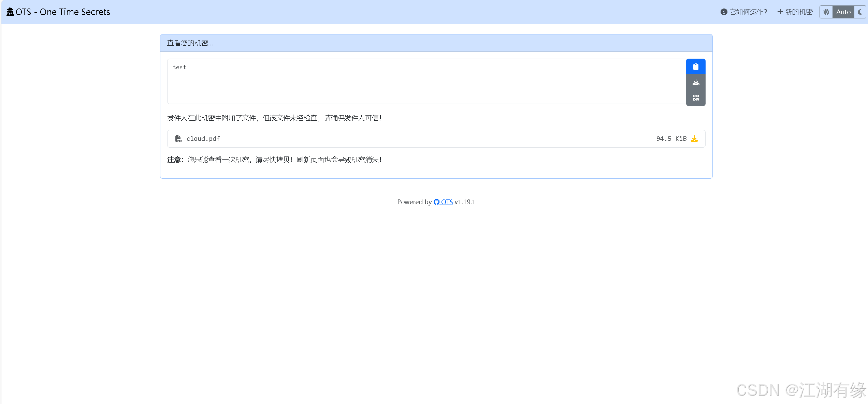Click the cloud.pdf attachment name

203,139
